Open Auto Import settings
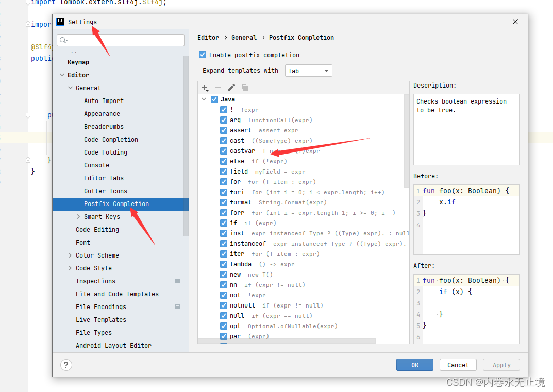This screenshot has width=553, height=392. 104,101
